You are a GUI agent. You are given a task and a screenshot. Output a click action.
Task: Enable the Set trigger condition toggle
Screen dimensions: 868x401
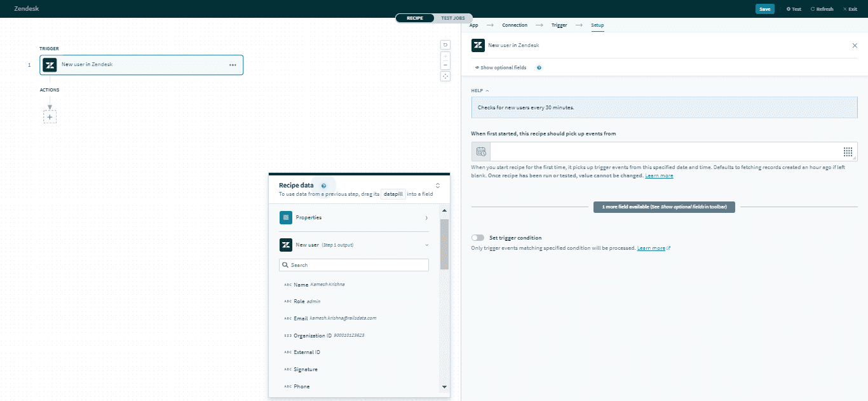pyautogui.click(x=477, y=237)
